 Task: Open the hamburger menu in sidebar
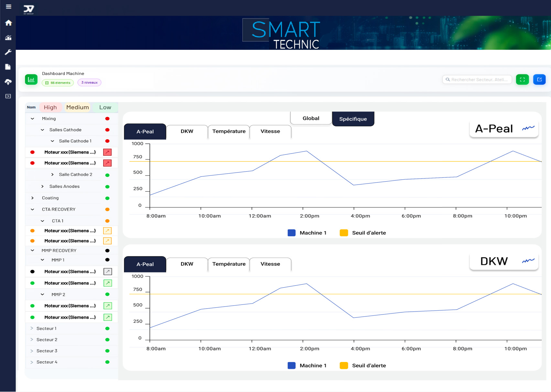(8, 7)
